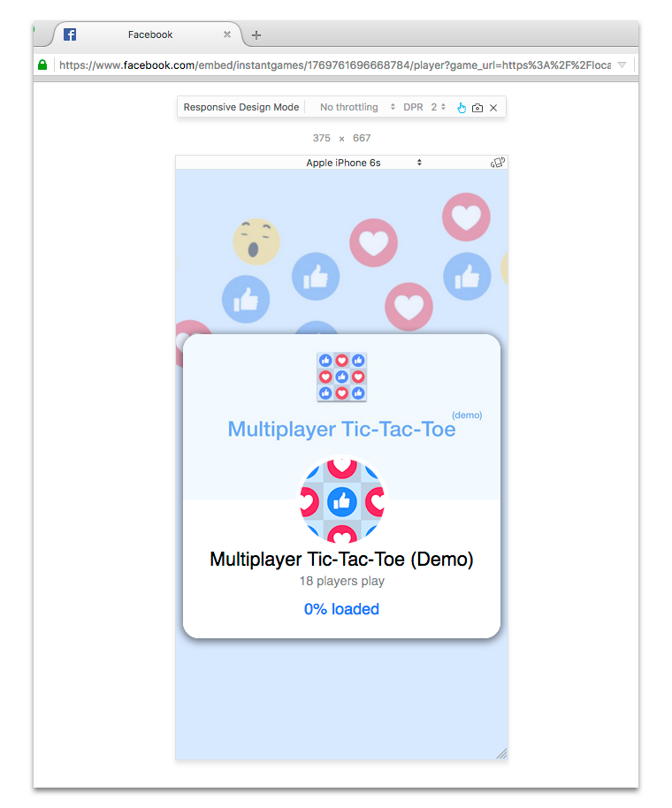Click the Responsive Design Mode label

[241, 107]
